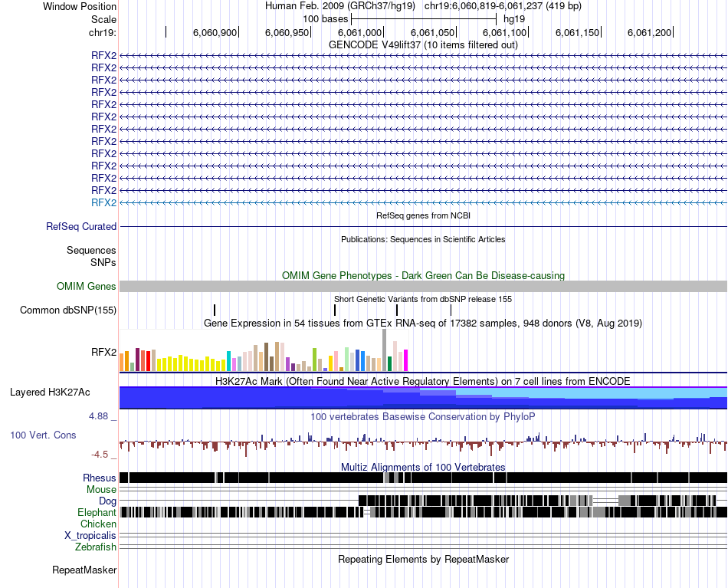Click the hg19 scale label
Screen dimensions: 728x588
pyautogui.click(x=514, y=19)
